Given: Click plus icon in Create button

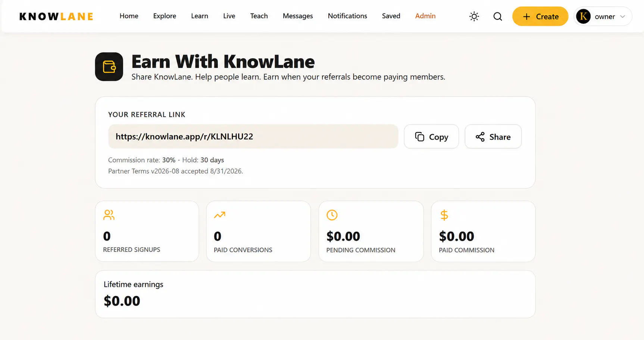Looking at the screenshot, I should point(526,16).
